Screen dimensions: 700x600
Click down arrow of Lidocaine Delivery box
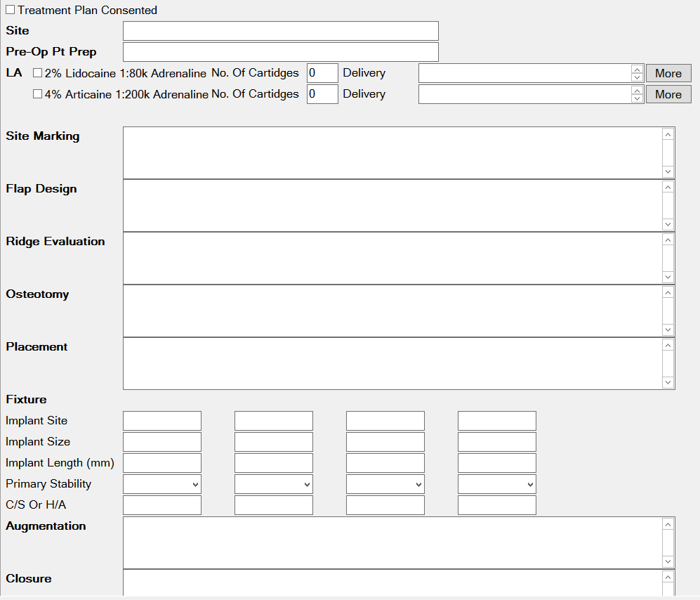[x=637, y=77]
